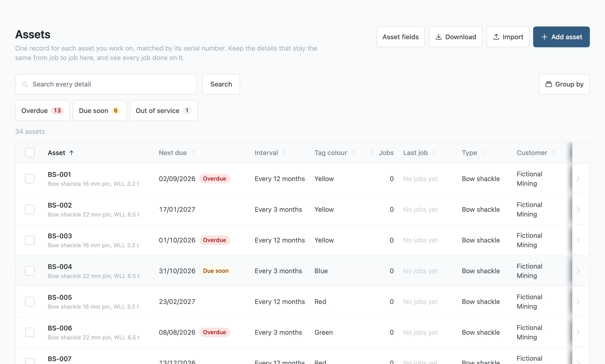Tick the checkbox for BS-005
This screenshot has height=364, width=605.
point(30,302)
